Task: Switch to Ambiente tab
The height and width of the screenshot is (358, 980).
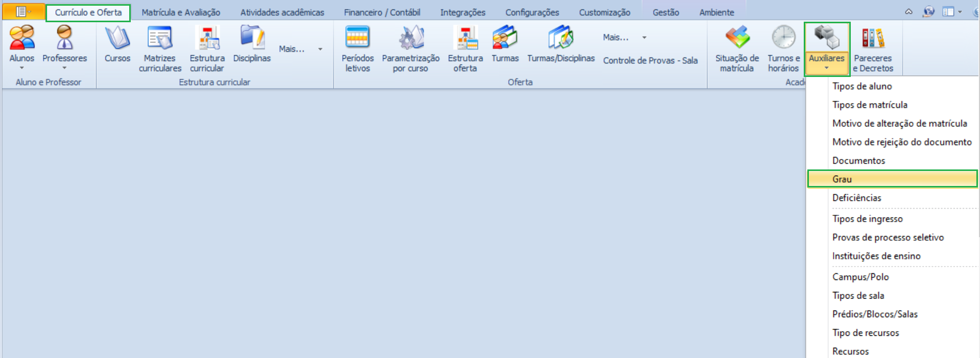Action: [x=717, y=12]
